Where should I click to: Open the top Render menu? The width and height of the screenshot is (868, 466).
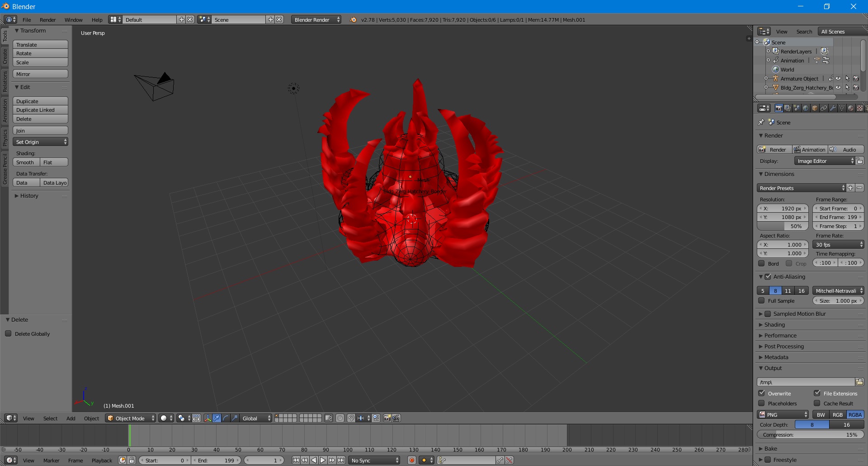point(47,19)
